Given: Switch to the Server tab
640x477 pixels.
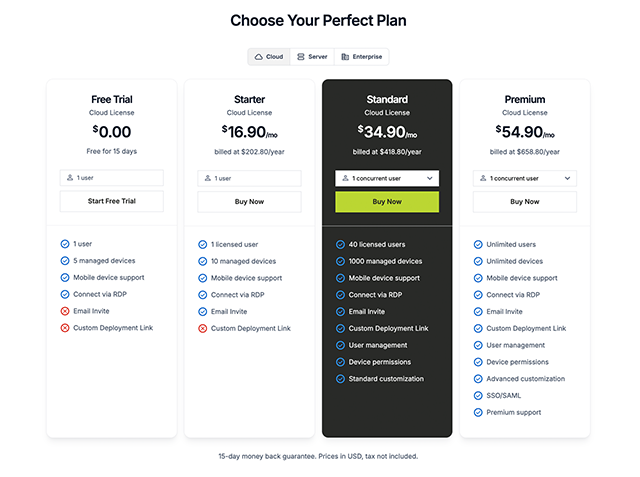Looking at the screenshot, I should (311, 57).
